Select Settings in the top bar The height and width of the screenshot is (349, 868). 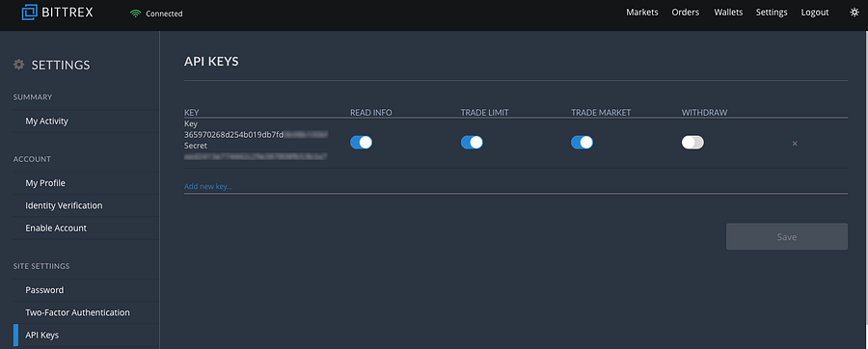pos(772,13)
